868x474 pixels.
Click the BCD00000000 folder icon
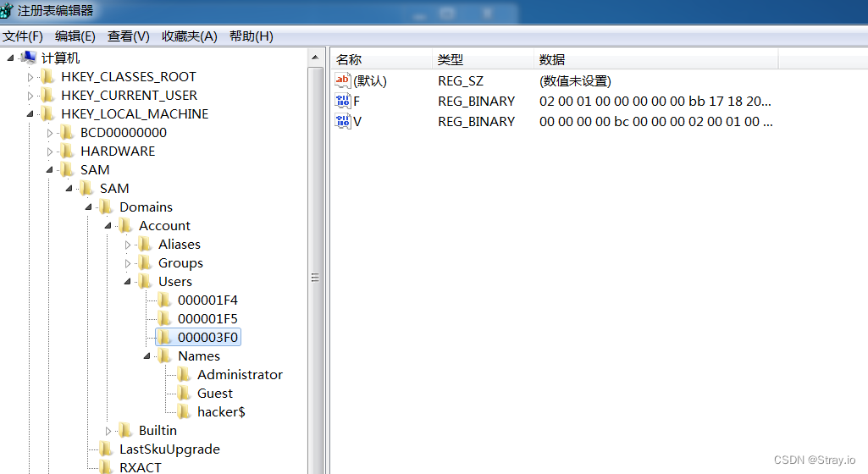(x=68, y=133)
